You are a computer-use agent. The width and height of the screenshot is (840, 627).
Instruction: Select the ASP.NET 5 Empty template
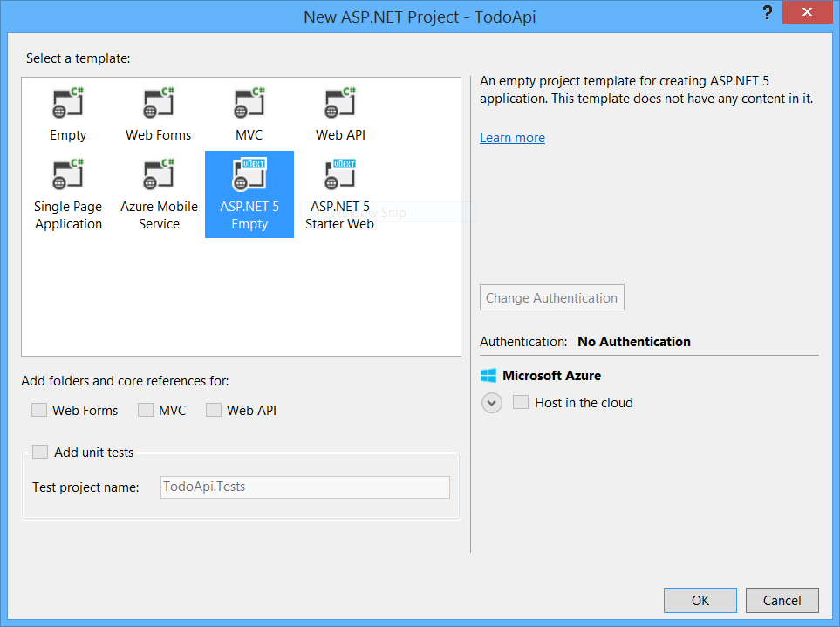(x=249, y=194)
